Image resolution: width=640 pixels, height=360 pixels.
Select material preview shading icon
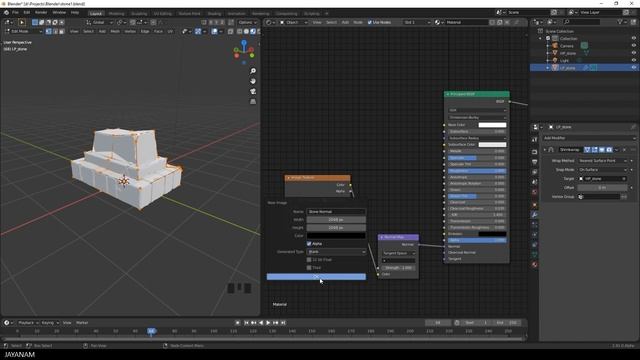pos(253,31)
